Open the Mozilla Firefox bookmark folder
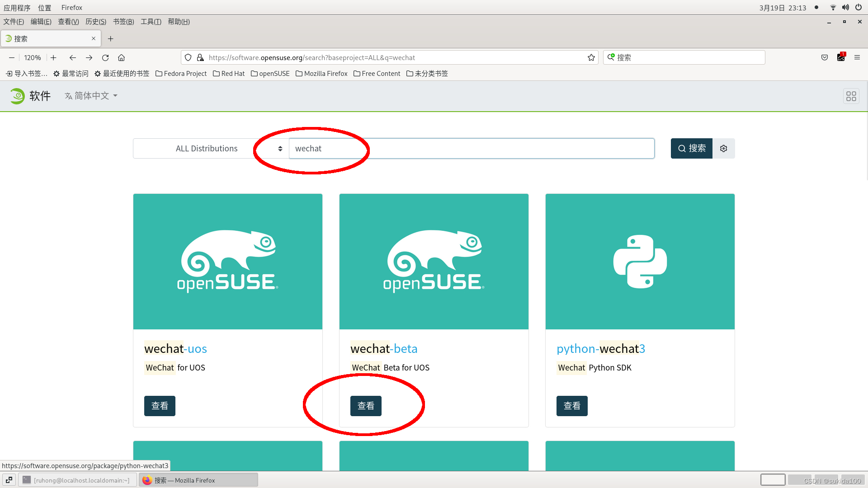Screen dimensions: 868x488 pyautogui.click(x=321, y=74)
